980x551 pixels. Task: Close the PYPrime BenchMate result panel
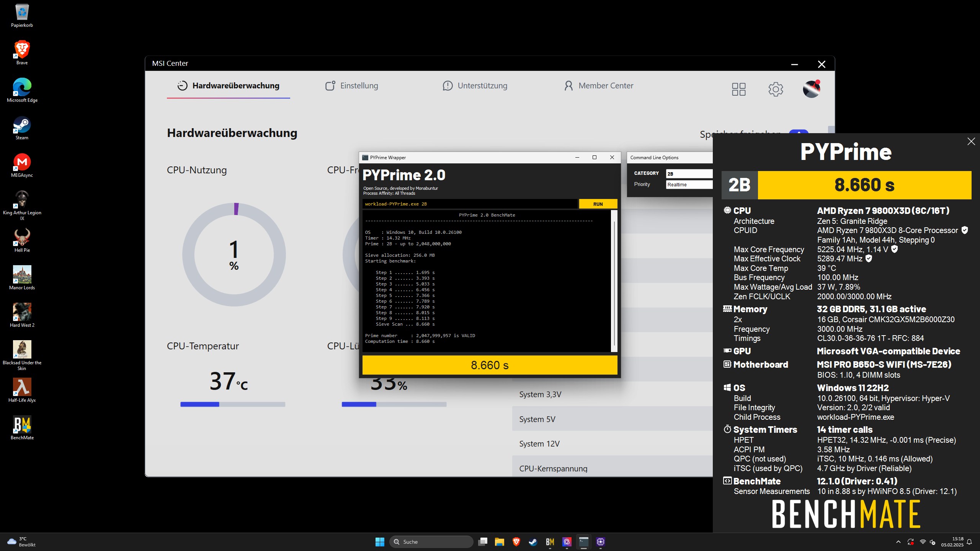(x=971, y=142)
